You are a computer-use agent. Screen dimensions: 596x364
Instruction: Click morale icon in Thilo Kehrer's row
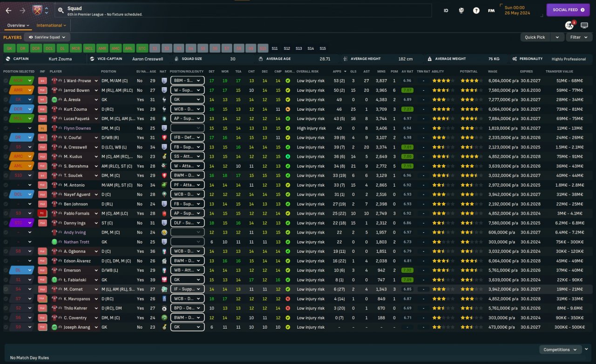coord(288,308)
